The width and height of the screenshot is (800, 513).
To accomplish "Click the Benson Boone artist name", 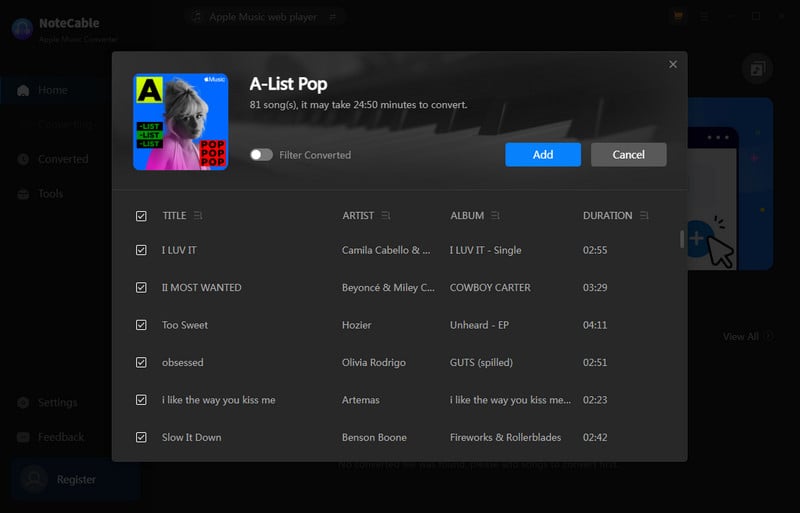I will click(374, 437).
